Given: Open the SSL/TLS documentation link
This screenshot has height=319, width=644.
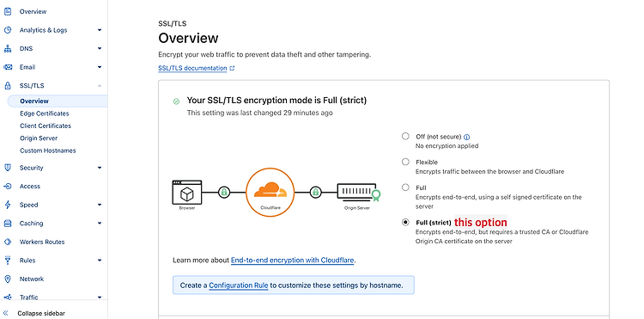Looking at the screenshot, I should tap(192, 68).
